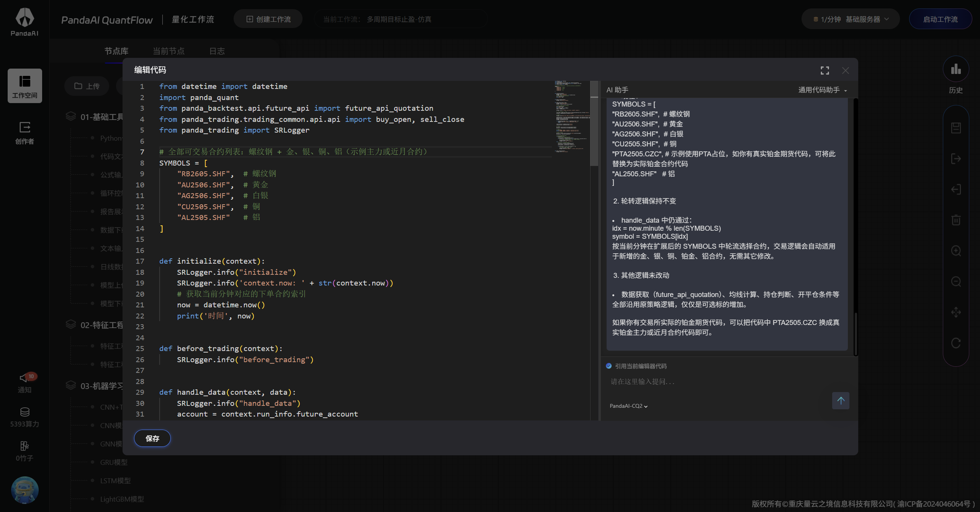
Task: Open the 通用代码助手 assistant dropdown
Action: tap(822, 90)
